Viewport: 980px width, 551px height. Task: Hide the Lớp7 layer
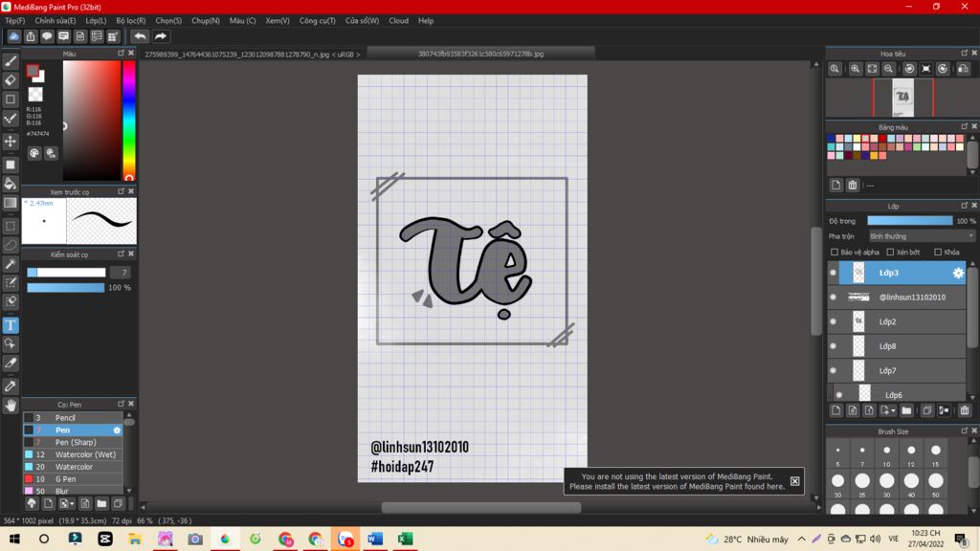point(834,370)
